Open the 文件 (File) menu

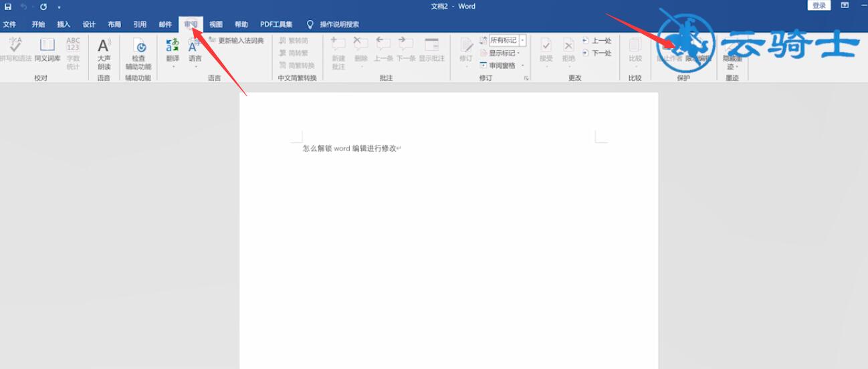click(x=9, y=25)
